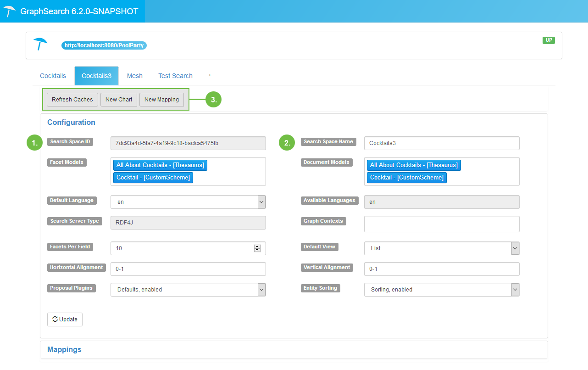Expand the Entity Sorting dropdown

click(442, 290)
